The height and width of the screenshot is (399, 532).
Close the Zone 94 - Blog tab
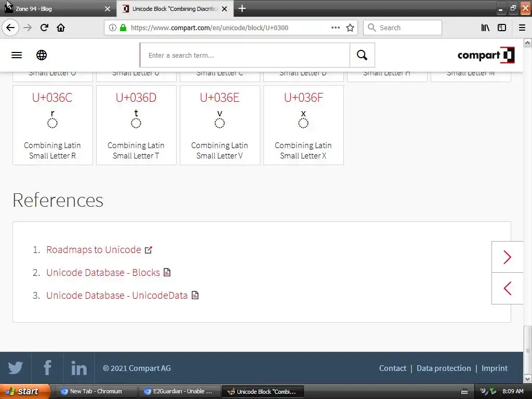pyautogui.click(x=108, y=9)
